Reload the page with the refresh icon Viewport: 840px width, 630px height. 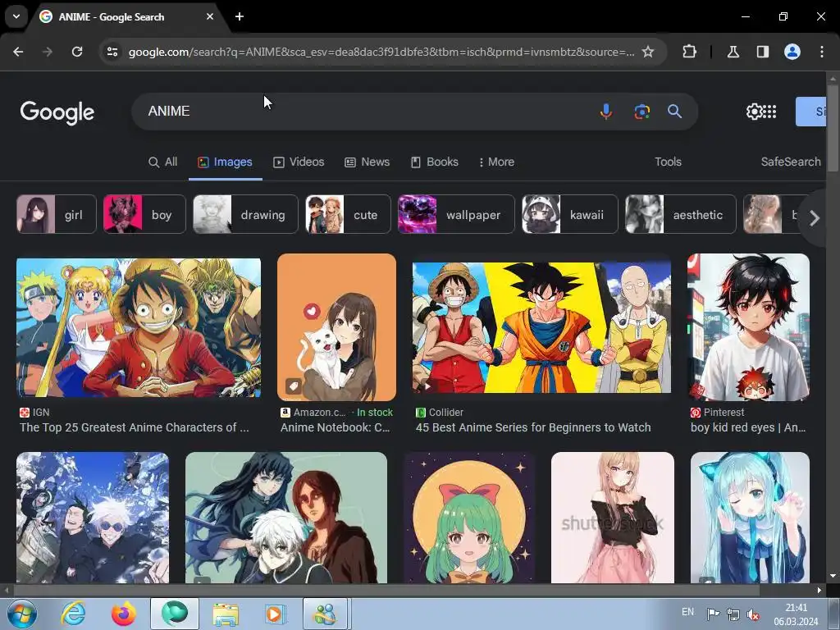click(x=77, y=52)
